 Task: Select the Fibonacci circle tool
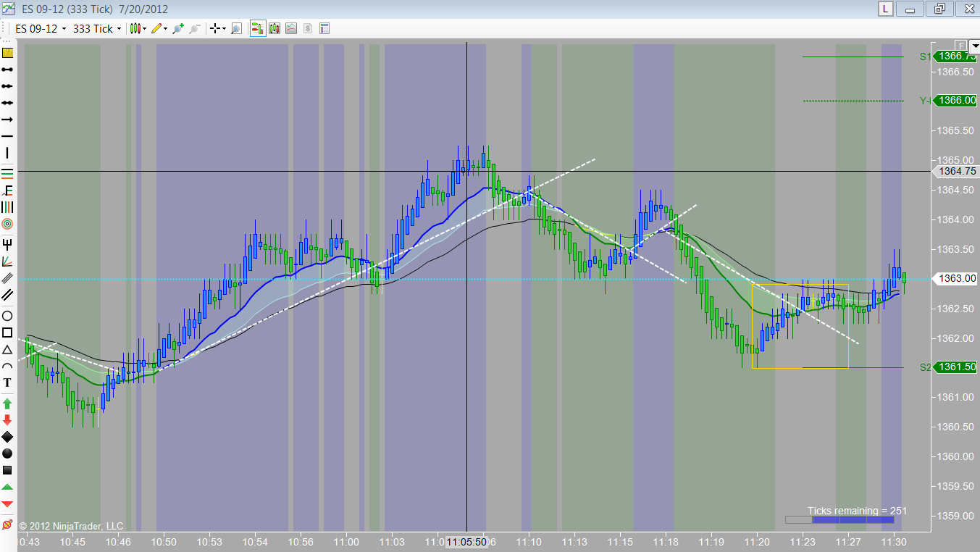click(7, 225)
